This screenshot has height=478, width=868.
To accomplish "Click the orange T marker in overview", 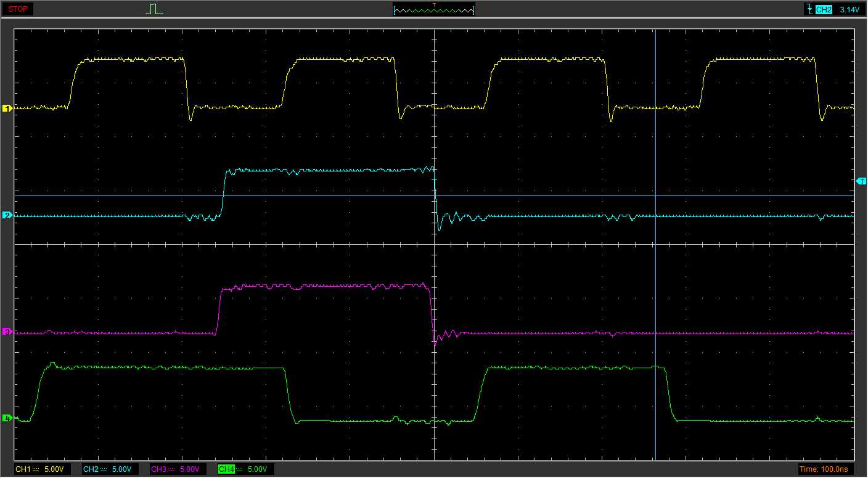I will pos(434,5).
